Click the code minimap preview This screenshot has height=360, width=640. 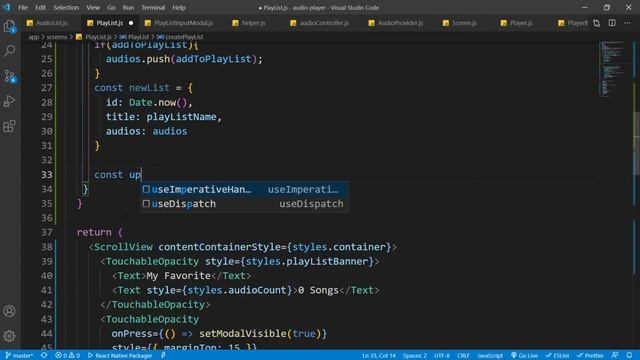[613, 69]
